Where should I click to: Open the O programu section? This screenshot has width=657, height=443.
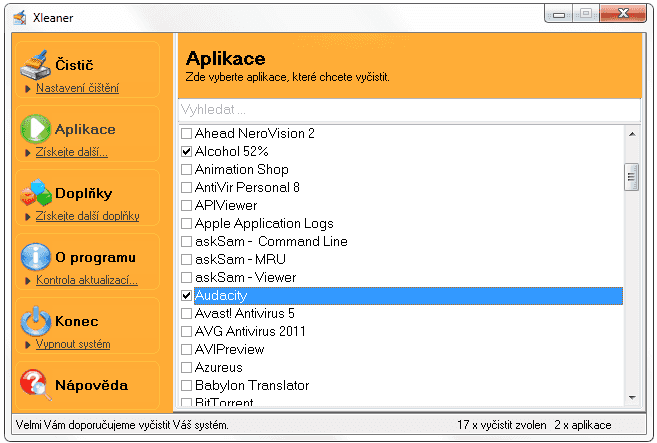tap(96, 257)
